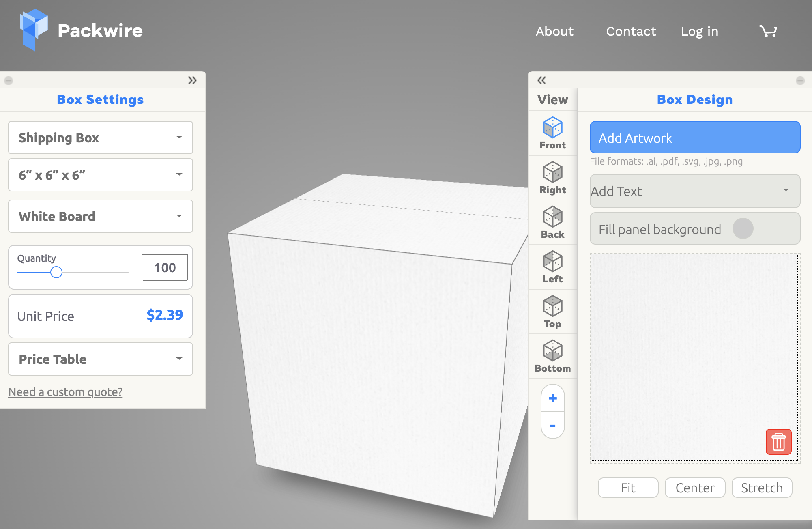The width and height of the screenshot is (812, 529).
Task: Click the Stretch button
Action: pyautogui.click(x=762, y=488)
